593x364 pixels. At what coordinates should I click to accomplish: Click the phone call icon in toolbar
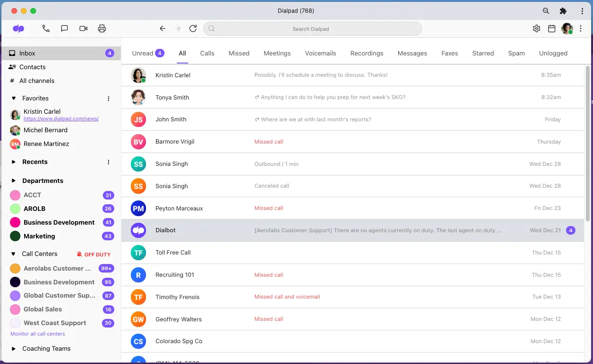(x=46, y=28)
